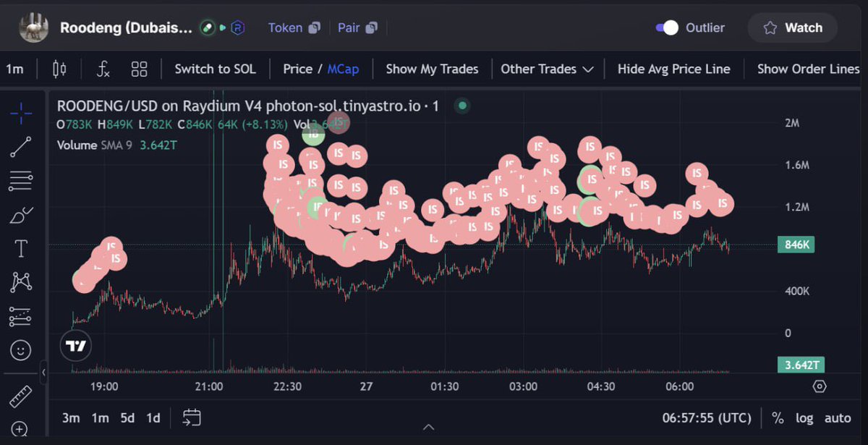
Task: Open the chart settings gear
Action: pos(820,387)
